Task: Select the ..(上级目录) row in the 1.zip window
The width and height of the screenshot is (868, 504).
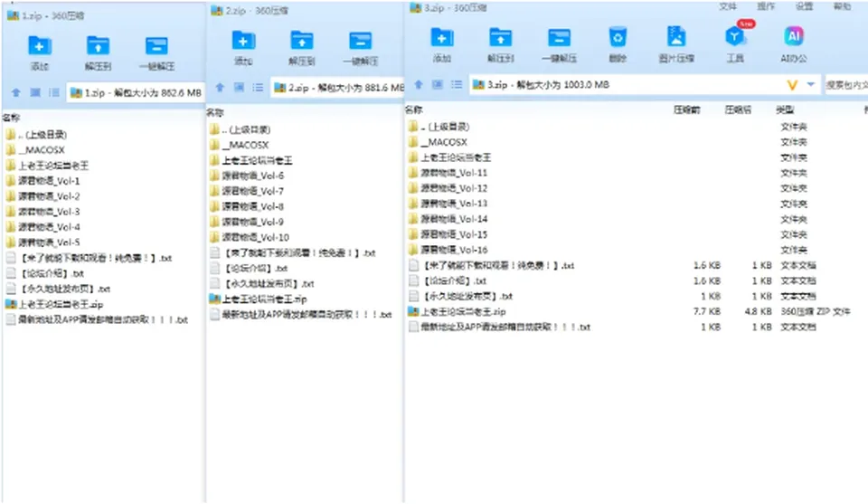Action: (36, 135)
